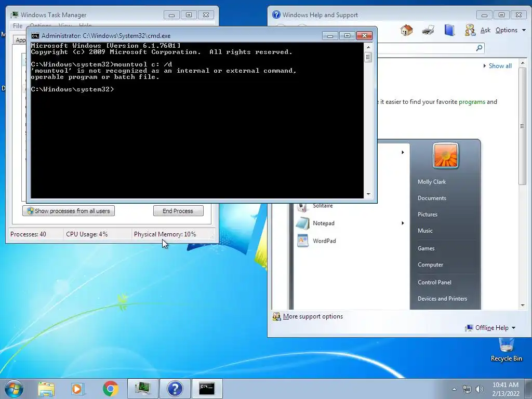Click the Help window scrollbar thumb
Screen dimensions: 532x399
(523, 126)
